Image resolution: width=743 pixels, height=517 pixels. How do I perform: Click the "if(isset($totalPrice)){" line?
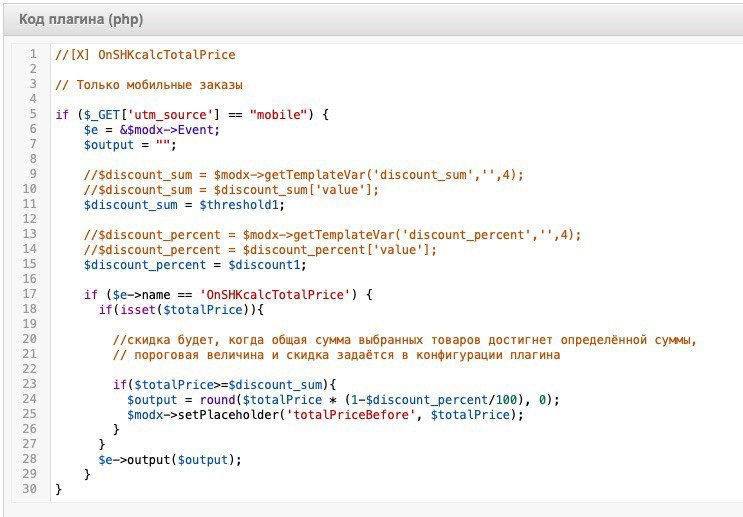181,310
